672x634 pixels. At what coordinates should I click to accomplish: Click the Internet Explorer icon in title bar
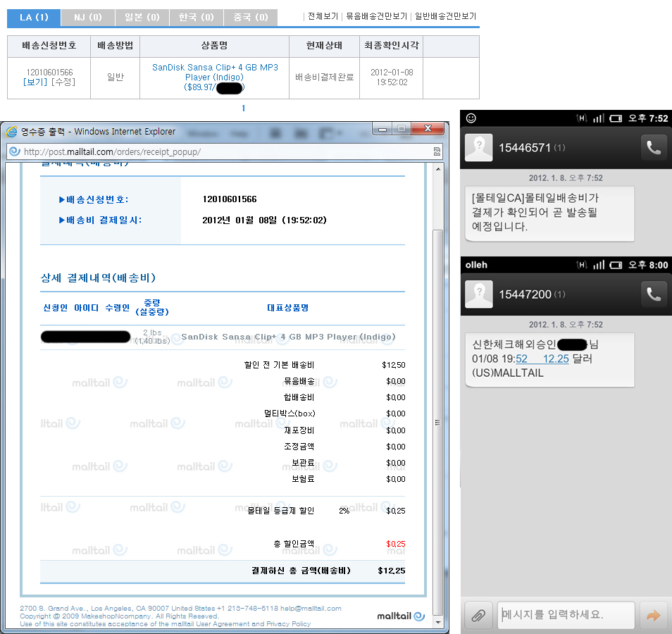point(11,132)
